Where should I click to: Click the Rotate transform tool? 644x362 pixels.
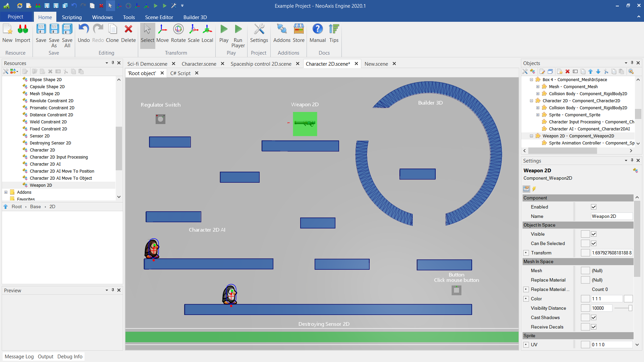pos(178,33)
